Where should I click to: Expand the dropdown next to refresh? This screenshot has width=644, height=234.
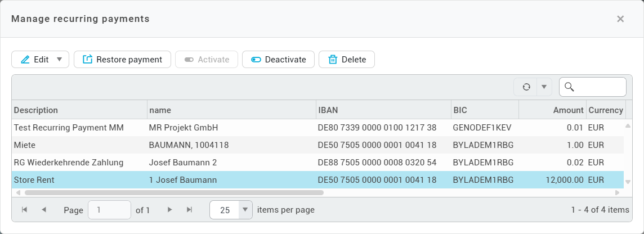[x=544, y=87]
